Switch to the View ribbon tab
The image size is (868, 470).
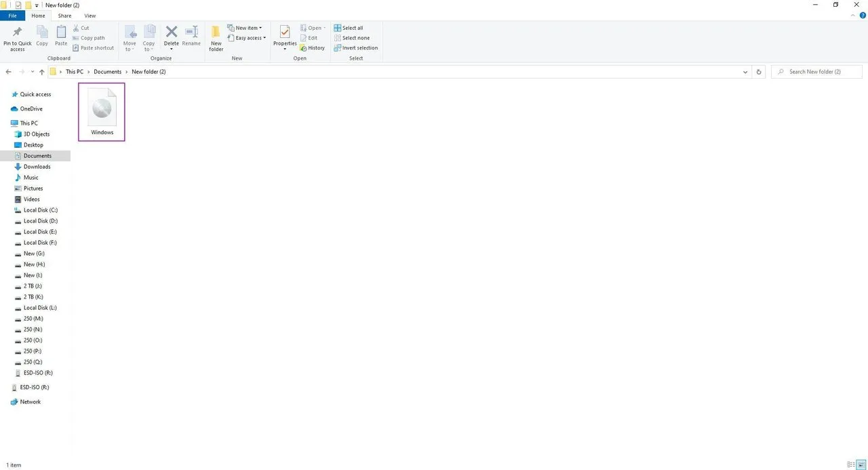tap(90, 16)
